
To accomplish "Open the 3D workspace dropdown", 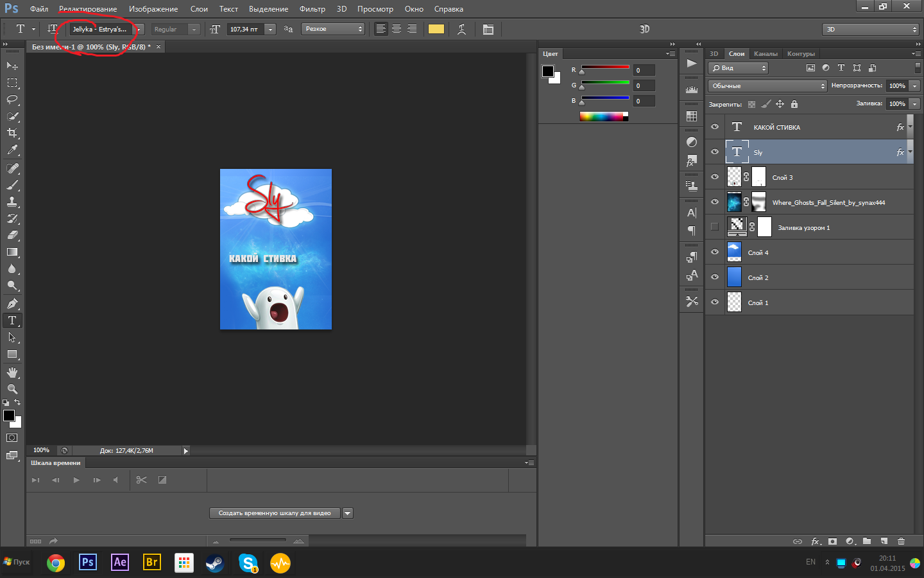I will tap(871, 30).
